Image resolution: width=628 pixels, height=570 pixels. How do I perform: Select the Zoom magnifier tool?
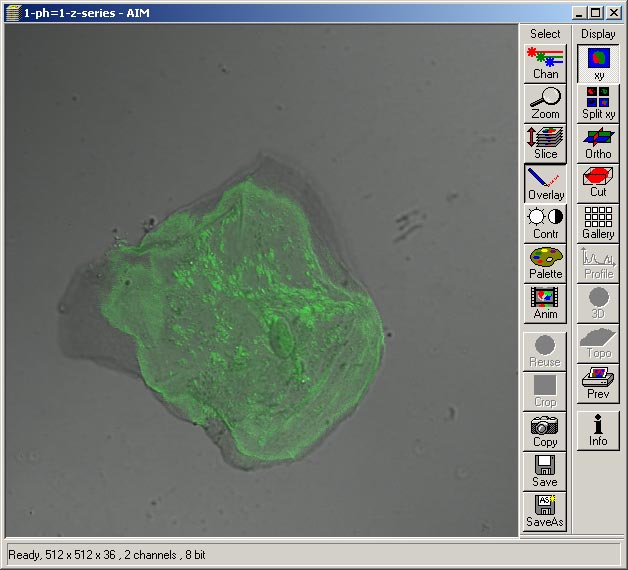545,103
